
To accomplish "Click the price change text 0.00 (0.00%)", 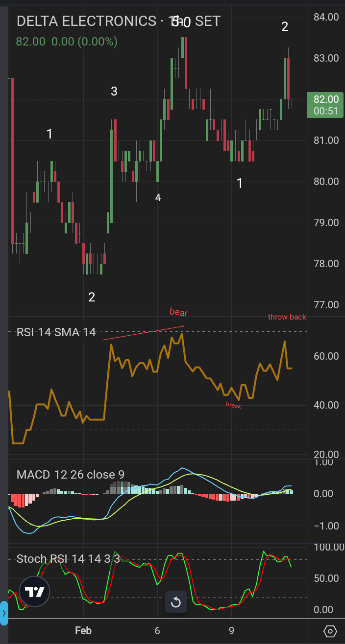I will 84,42.
